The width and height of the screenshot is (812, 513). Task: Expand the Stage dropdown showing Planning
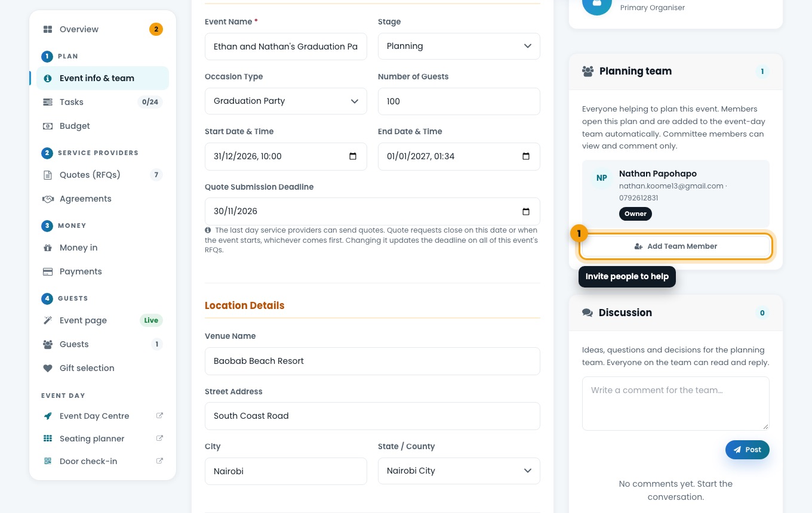click(459, 46)
